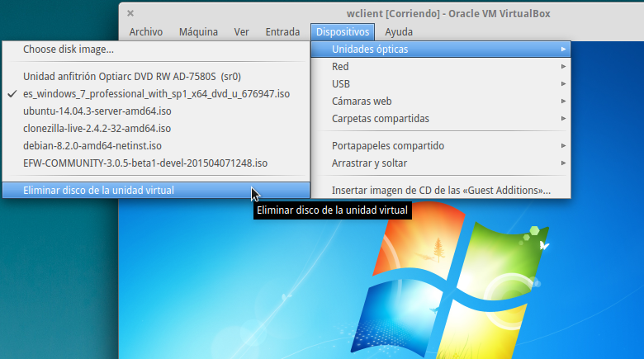Expand the Carpetas compartidas submenu

[441, 118]
